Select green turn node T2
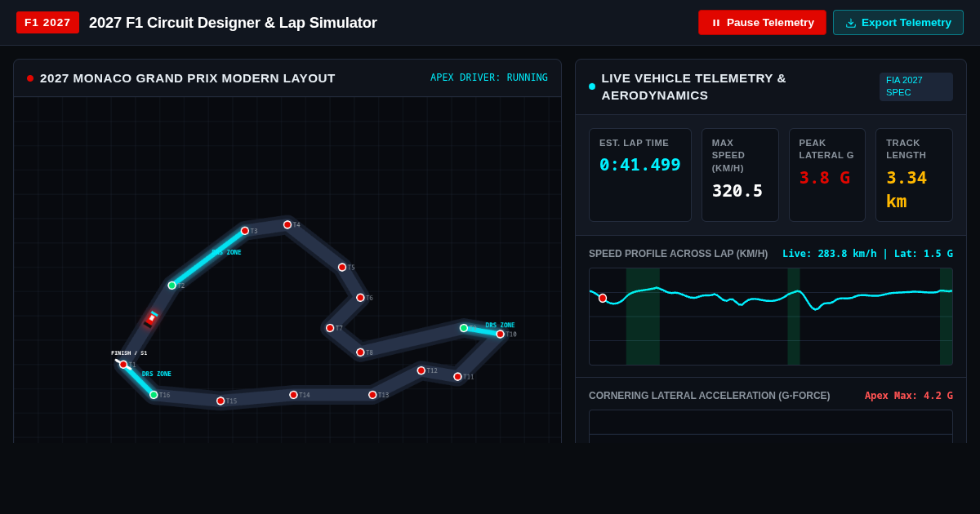The height and width of the screenshot is (514, 980). point(172,286)
